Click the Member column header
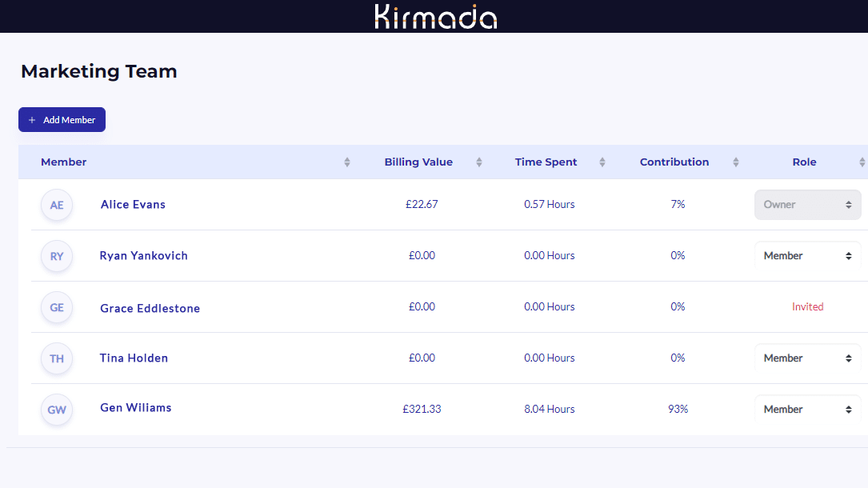Screen dimensions: 868x488 pos(64,162)
